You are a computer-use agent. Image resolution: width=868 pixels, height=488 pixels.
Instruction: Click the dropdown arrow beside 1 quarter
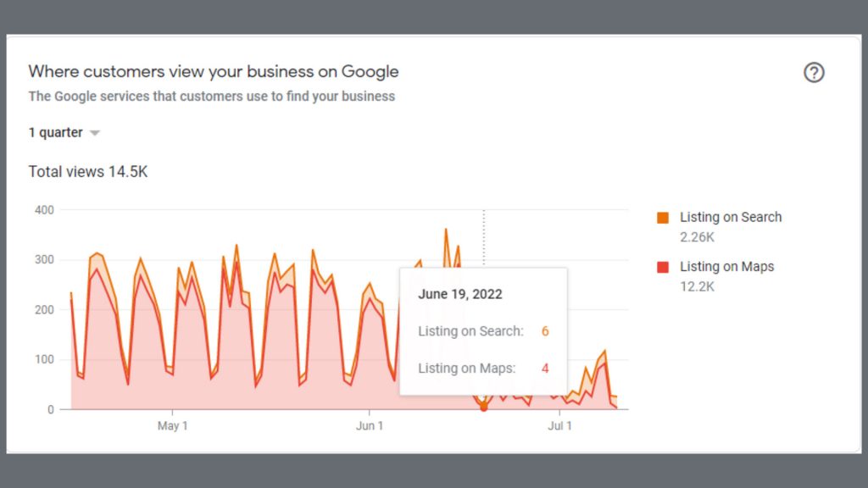point(95,133)
